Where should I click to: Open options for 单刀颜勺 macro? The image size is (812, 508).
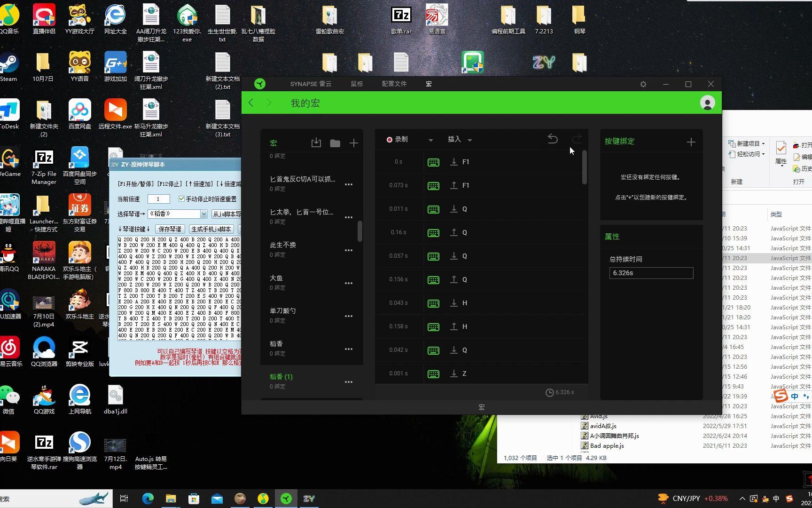pyautogui.click(x=349, y=316)
